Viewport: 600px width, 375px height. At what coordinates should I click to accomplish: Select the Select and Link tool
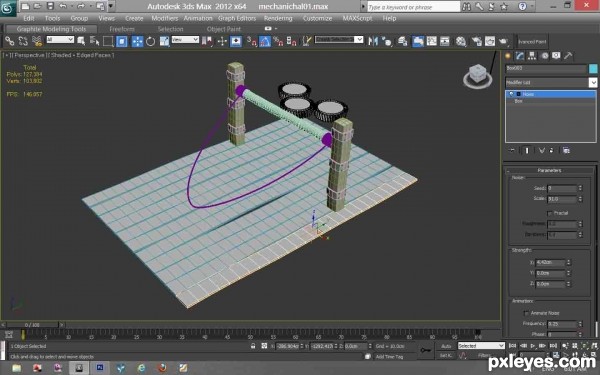[10, 41]
